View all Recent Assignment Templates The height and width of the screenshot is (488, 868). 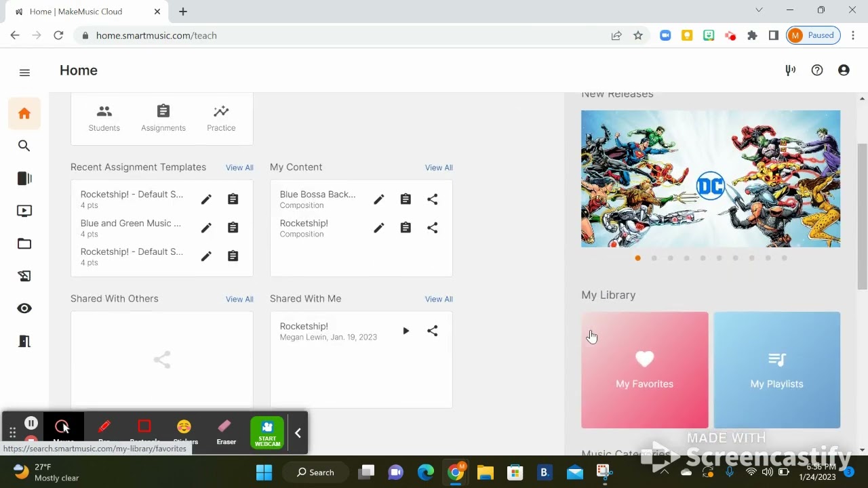tap(239, 167)
